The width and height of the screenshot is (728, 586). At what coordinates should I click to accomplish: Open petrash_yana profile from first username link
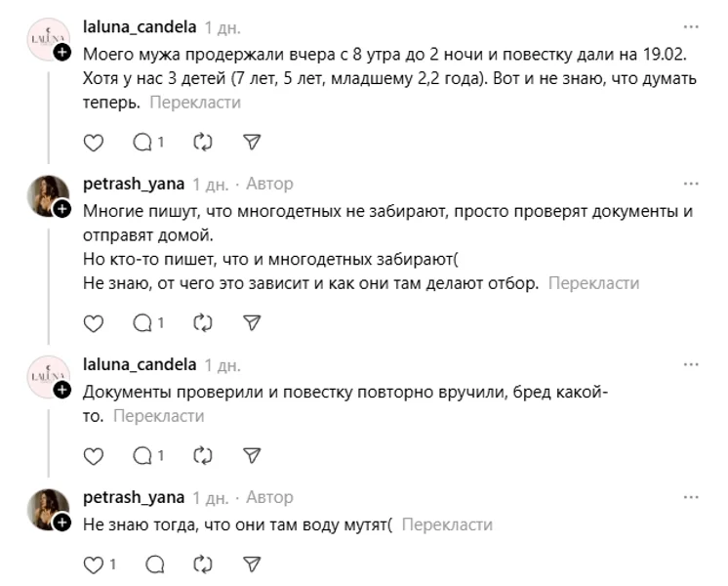coord(135,184)
